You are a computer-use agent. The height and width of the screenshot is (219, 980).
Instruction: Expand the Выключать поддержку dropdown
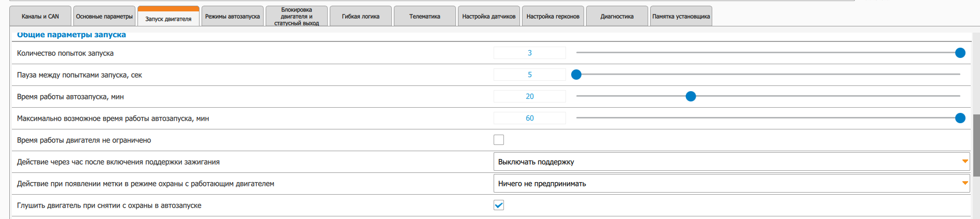[731, 162]
